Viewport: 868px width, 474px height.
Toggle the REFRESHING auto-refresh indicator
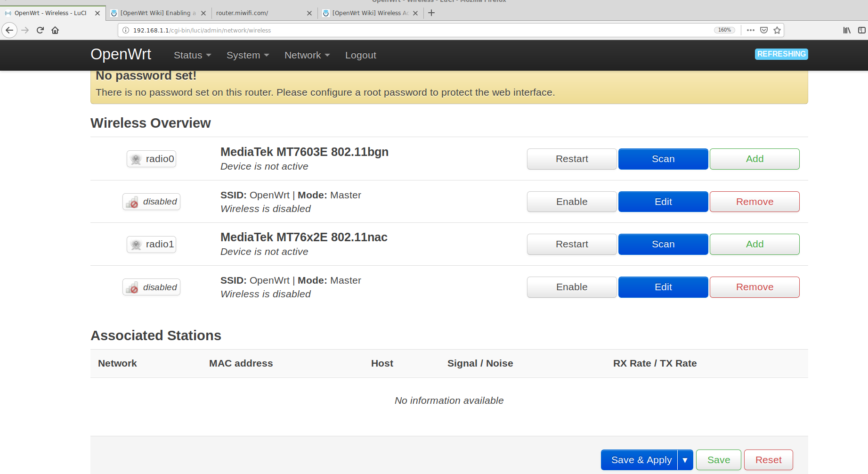click(781, 54)
